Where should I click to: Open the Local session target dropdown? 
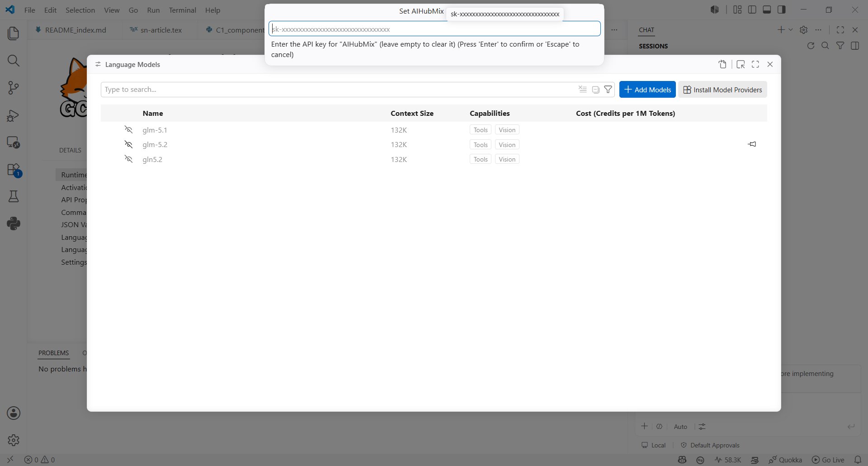click(654, 445)
